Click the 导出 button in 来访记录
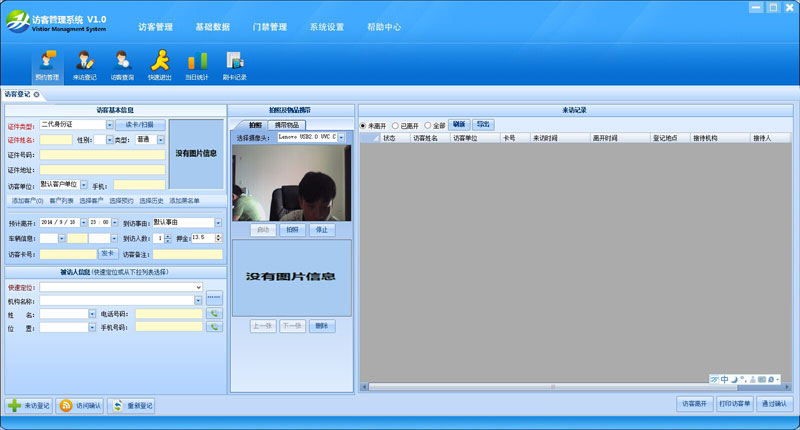The width and height of the screenshot is (800, 430). pyautogui.click(x=483, y=124)
